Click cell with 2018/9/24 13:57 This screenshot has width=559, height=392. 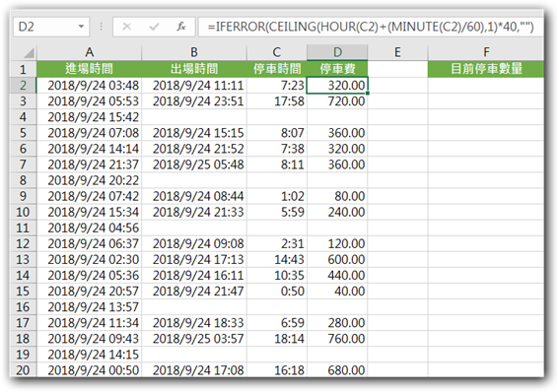[89, 307]
